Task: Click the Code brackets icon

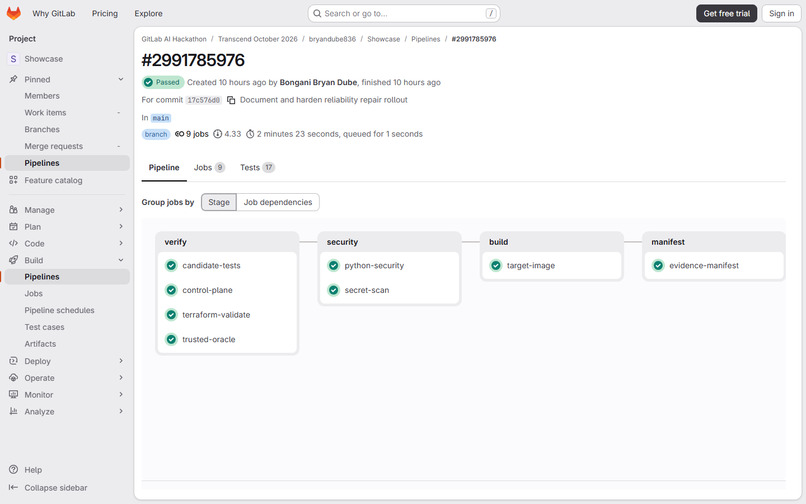Action: [x=13, y=243]
